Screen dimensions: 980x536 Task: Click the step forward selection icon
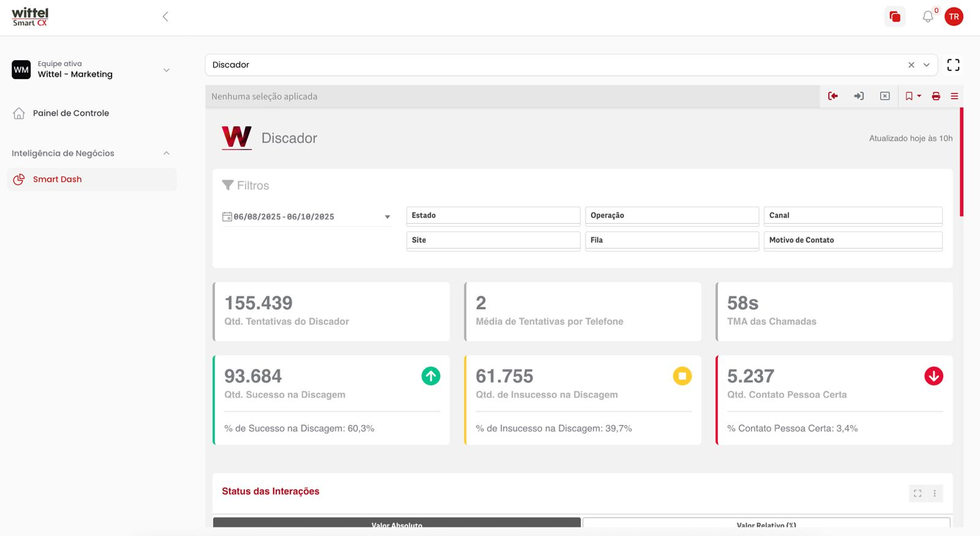click(x=859, y=96)
